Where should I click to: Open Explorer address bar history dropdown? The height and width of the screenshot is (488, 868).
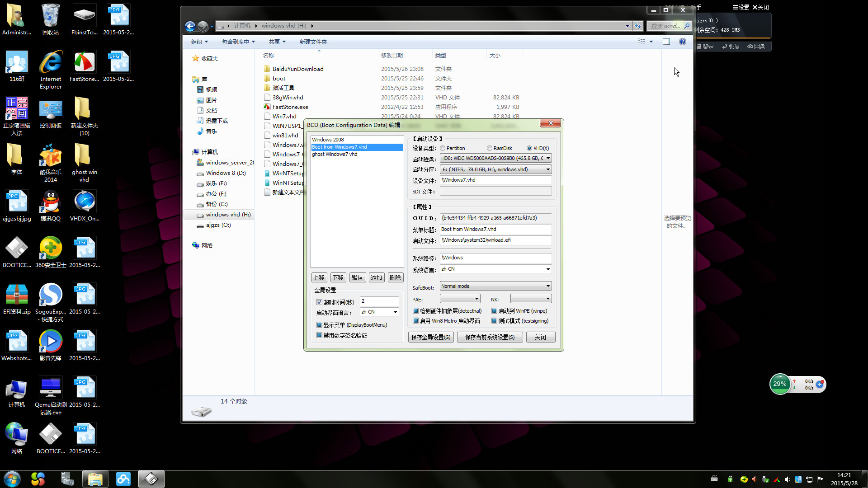point(627,26)
